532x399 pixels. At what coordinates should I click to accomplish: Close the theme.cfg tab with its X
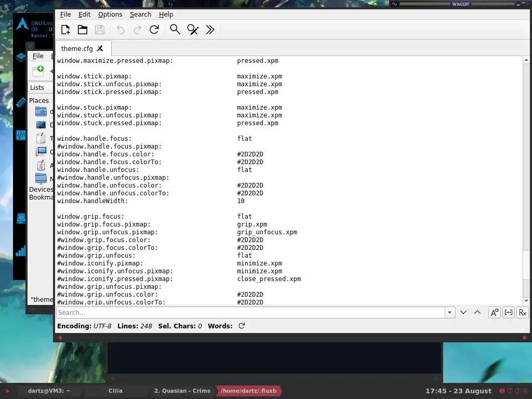coord(100,48)
